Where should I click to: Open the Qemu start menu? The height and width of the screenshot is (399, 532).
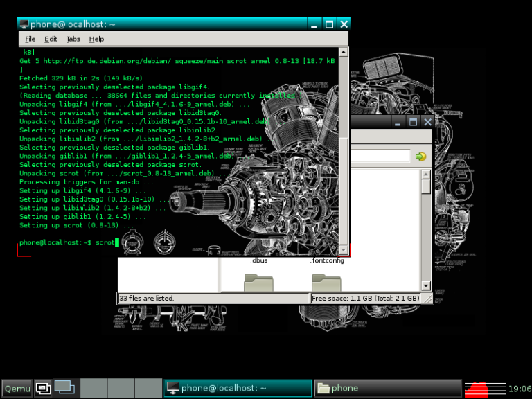[17, 388]
